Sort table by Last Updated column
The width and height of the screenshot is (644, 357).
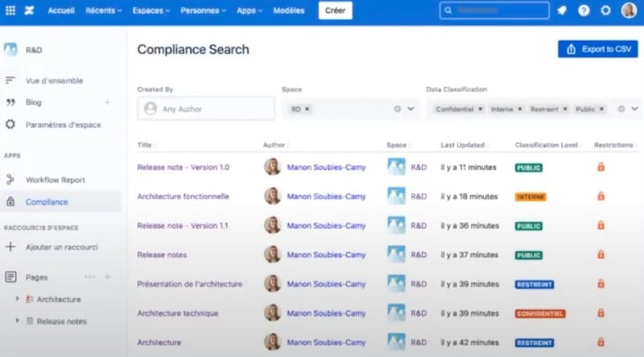tap(464, 145)
